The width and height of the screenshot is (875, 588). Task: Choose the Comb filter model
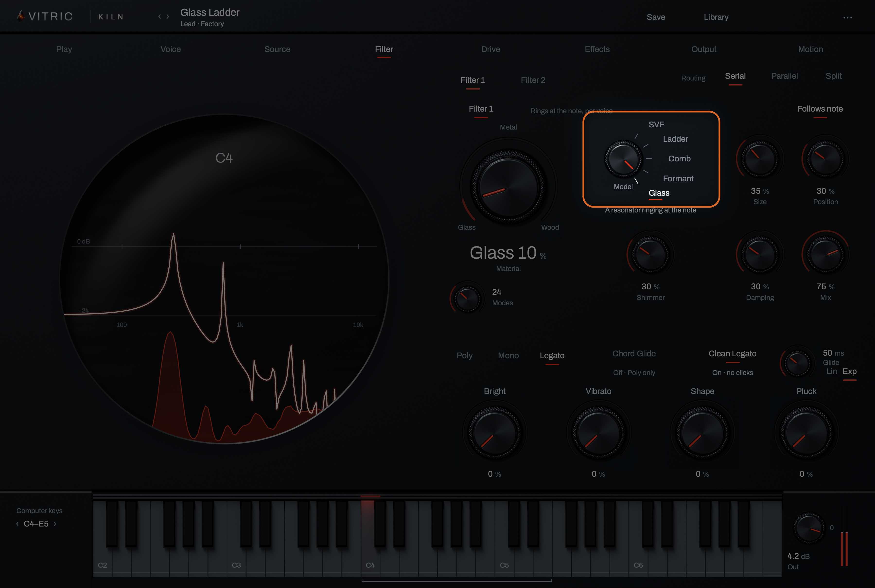point(679,158)
